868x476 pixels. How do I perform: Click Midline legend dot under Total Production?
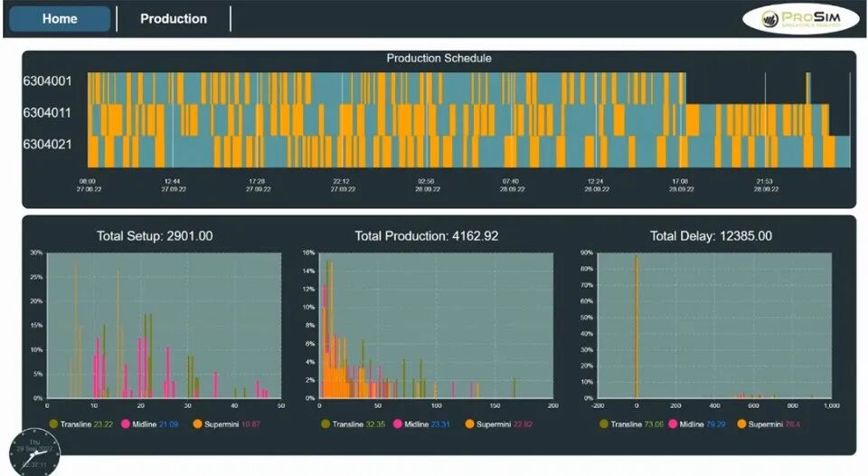(x=398, y=424)
